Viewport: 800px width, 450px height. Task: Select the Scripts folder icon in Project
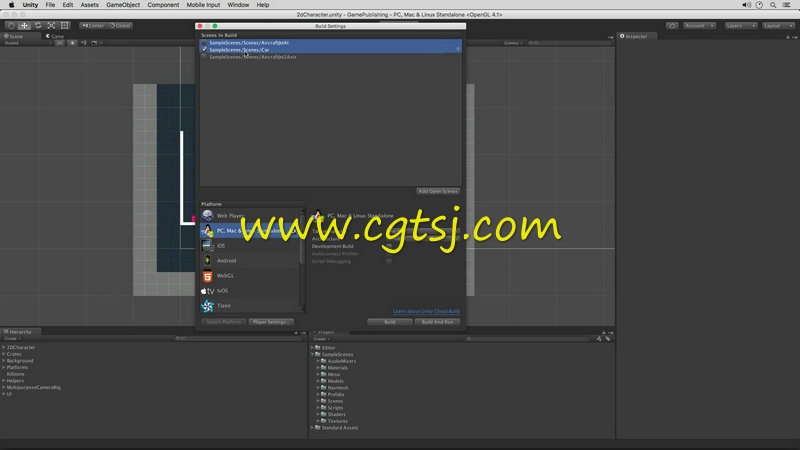(x=323, y=407)
